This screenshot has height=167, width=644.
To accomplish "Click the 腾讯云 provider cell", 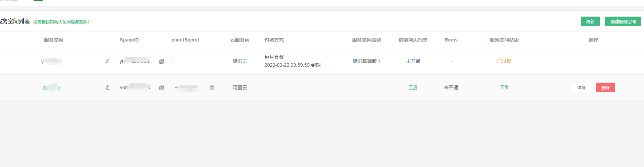I will click(x=240, y=61).
